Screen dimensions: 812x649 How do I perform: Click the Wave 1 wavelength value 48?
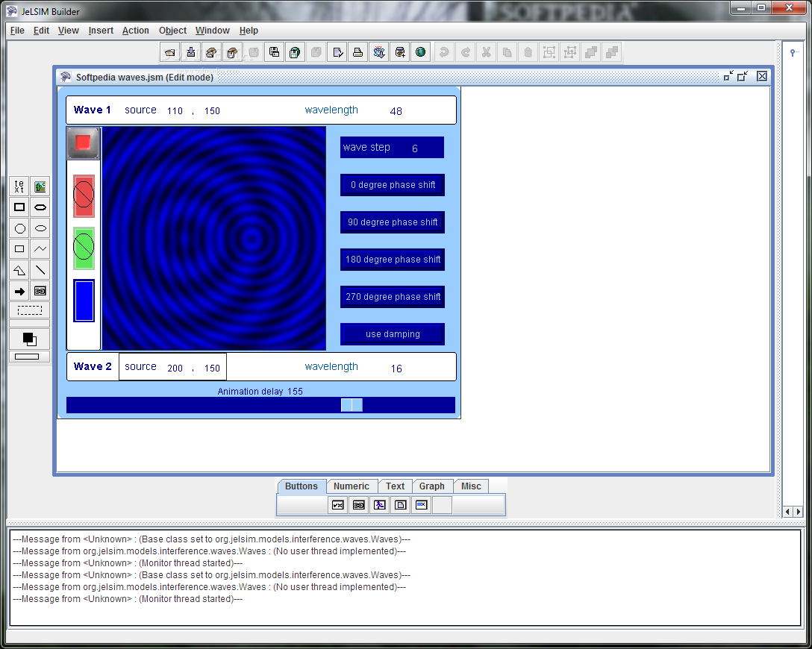coord(396,110)
